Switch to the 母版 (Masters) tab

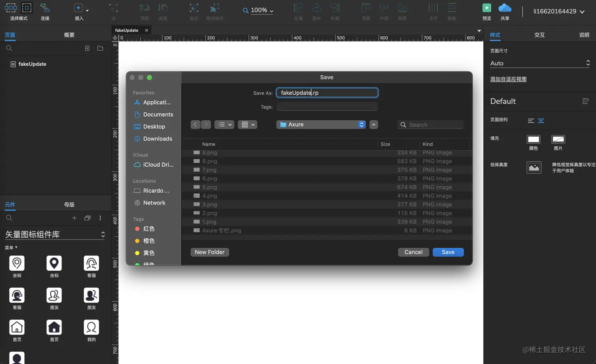(69, 204)
